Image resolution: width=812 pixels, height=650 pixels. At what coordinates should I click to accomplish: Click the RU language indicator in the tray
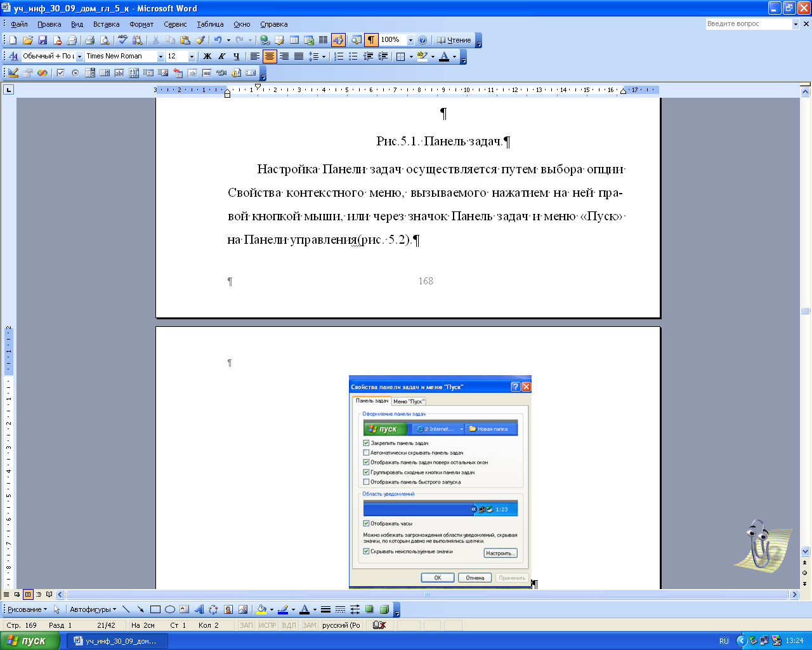click(724, 641)
